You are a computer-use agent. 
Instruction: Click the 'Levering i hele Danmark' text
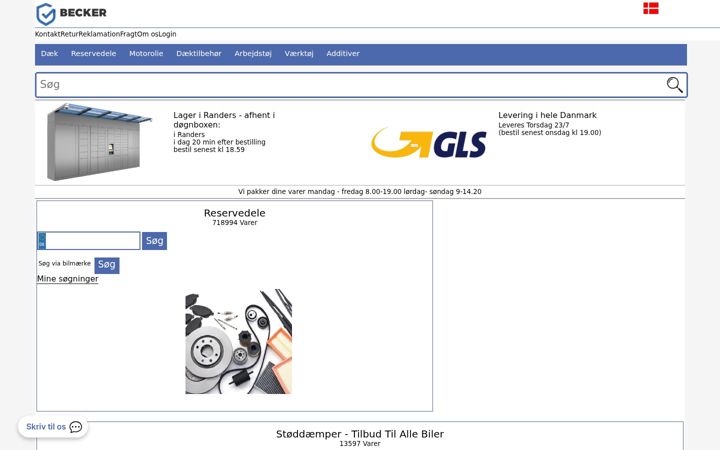click(547, 115)
